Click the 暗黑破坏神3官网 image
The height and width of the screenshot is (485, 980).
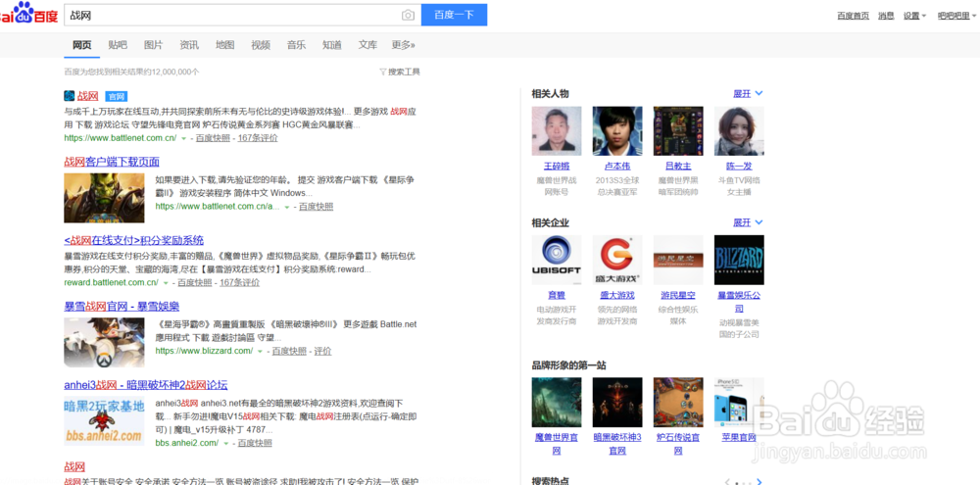[617, 402]
